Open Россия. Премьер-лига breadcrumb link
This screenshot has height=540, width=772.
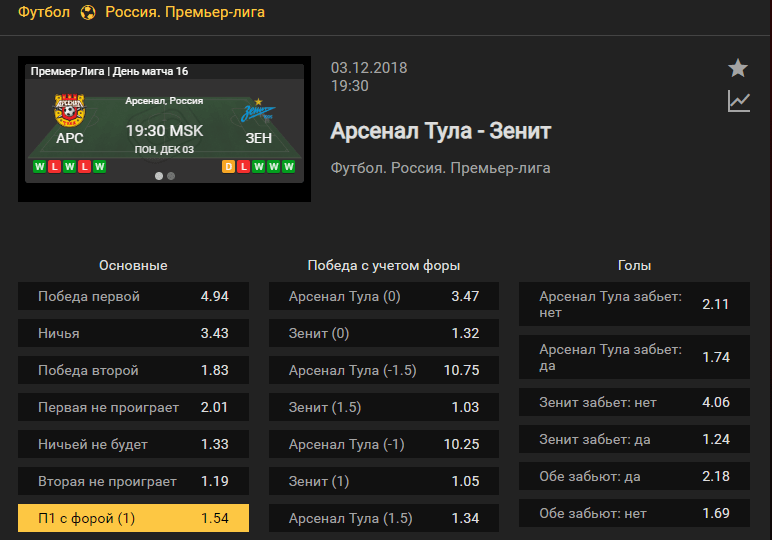coord(185,12)
